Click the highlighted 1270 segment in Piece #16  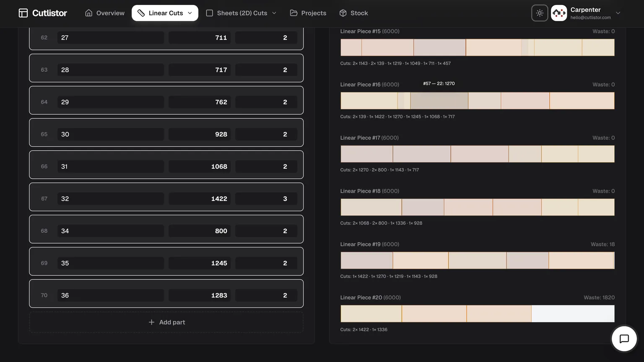[x=439, y=101]
